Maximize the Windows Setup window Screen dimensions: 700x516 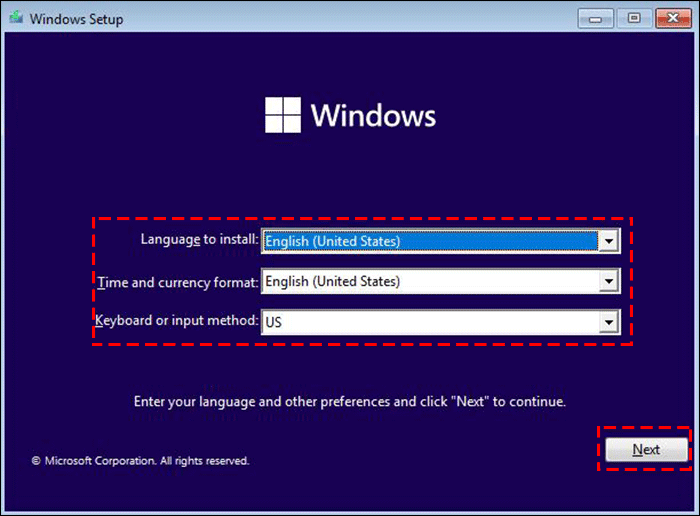click(x=634, y=19)
